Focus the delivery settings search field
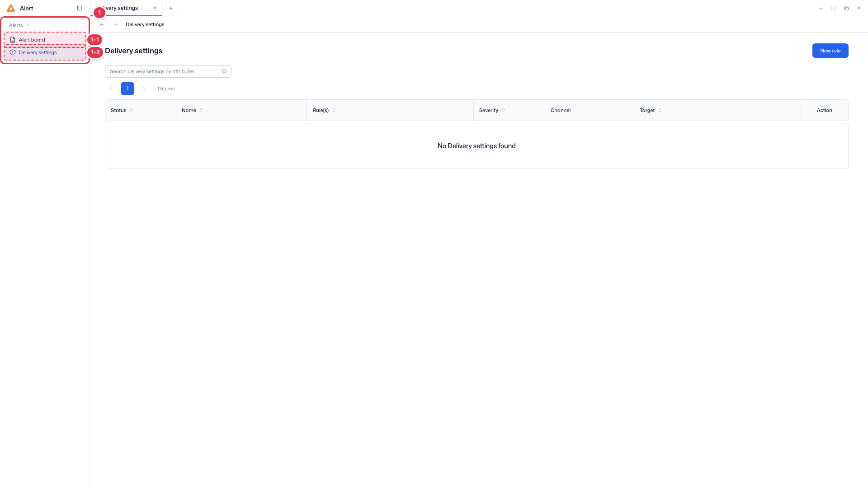Image resolution: width=868 pixels, height=488 pixels. click(168, 71)
